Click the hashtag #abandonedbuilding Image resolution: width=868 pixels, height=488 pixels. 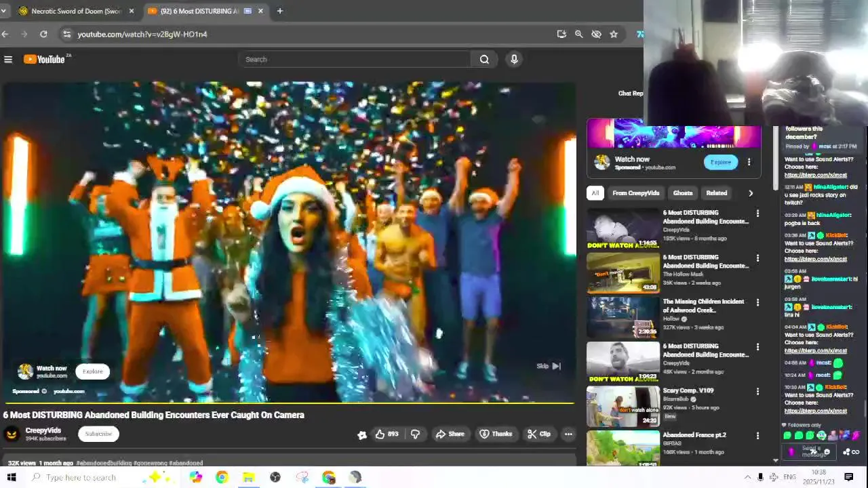click(104, 463)
